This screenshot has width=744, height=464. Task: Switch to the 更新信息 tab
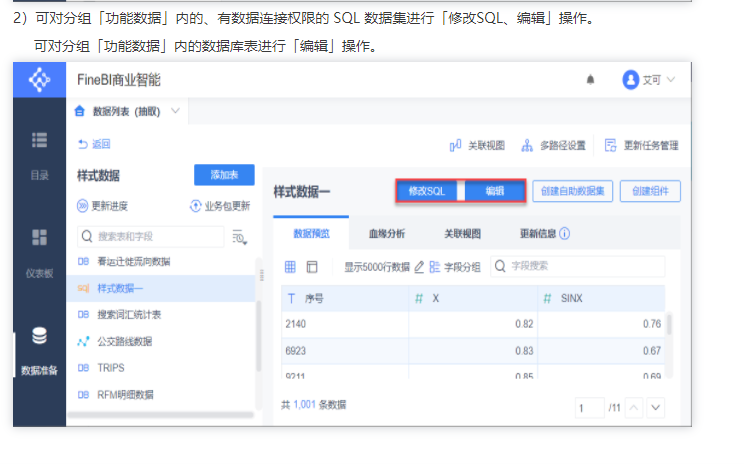pyautogui.click(x=538, y=233)
